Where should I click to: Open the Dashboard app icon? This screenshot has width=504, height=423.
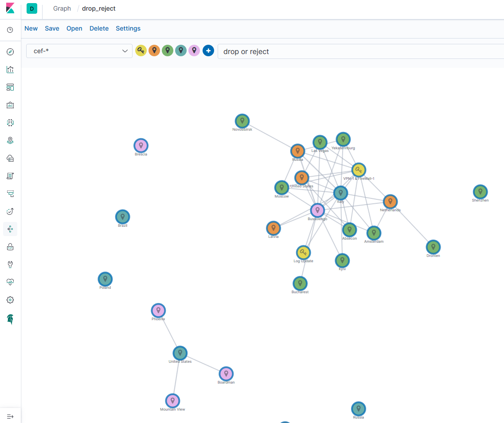pos(10,87)
